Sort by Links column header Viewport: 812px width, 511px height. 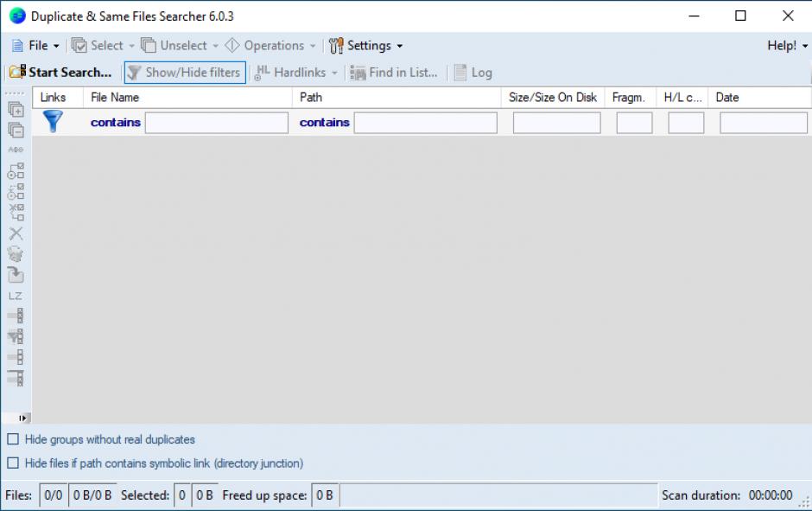click(58, 98)
